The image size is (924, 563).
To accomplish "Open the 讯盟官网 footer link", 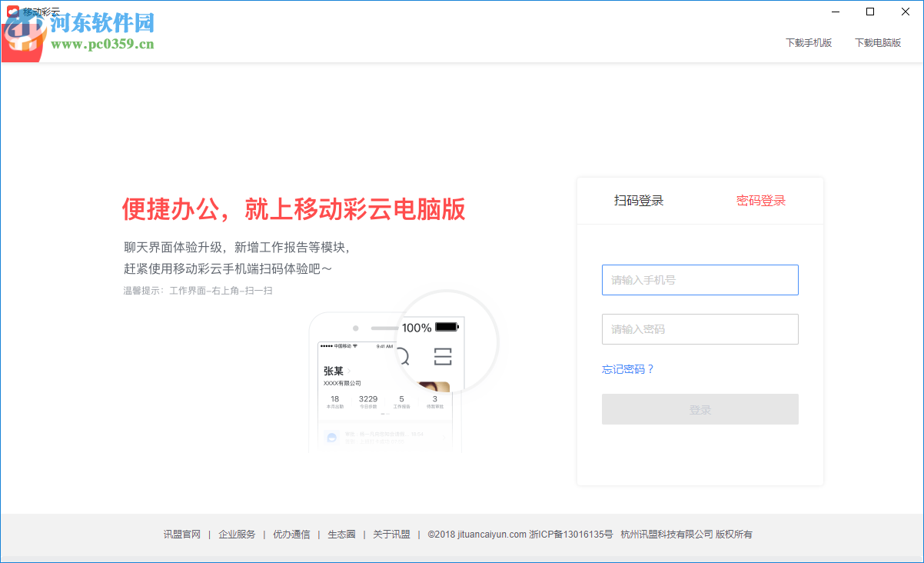I will click(x=181, y=534).
